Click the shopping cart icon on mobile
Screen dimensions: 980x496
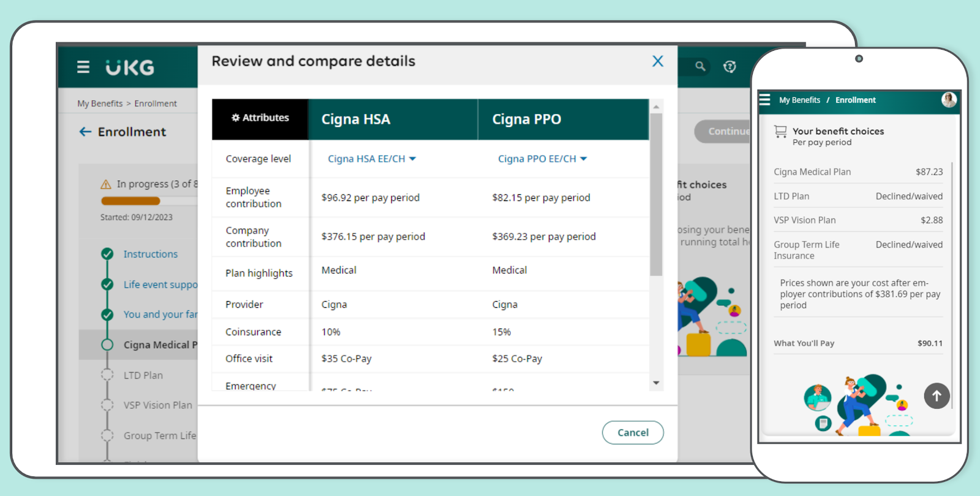coord(780,131)
